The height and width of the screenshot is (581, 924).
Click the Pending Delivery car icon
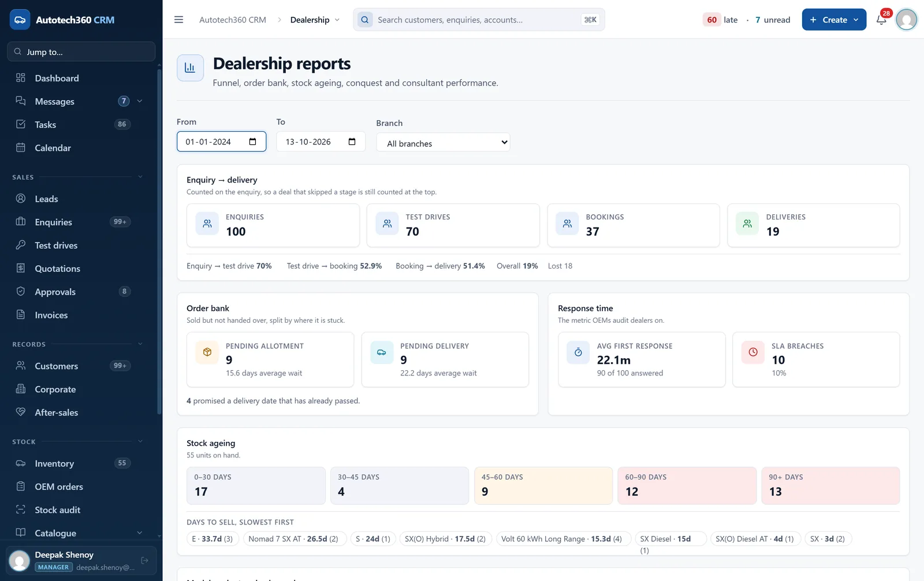(382, 352)
